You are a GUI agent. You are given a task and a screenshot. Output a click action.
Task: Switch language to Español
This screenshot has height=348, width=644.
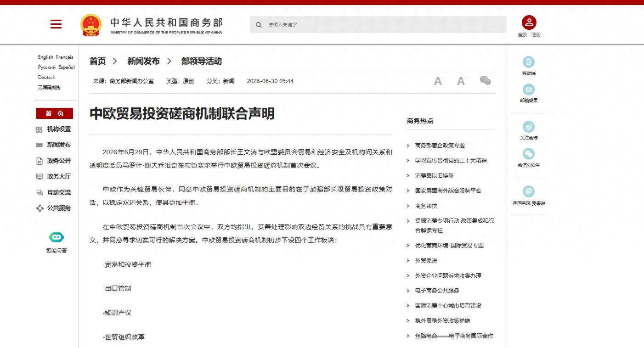[x=67, y=67]
